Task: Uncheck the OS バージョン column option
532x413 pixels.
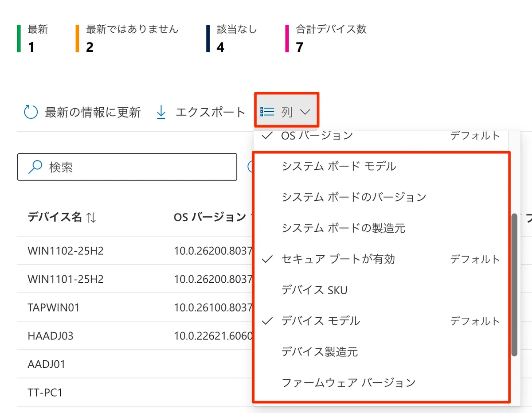Action: [x=317, y=136]
